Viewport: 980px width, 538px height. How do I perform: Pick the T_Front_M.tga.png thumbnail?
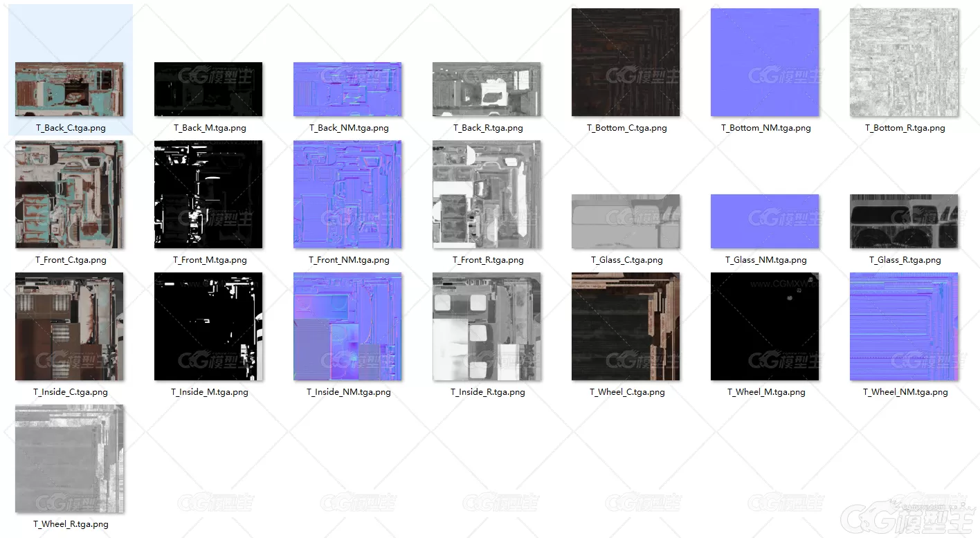208,194
